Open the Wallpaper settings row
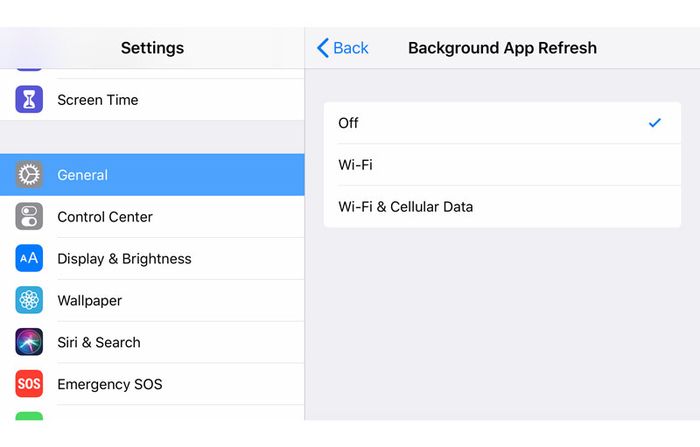 coord(152,301)
